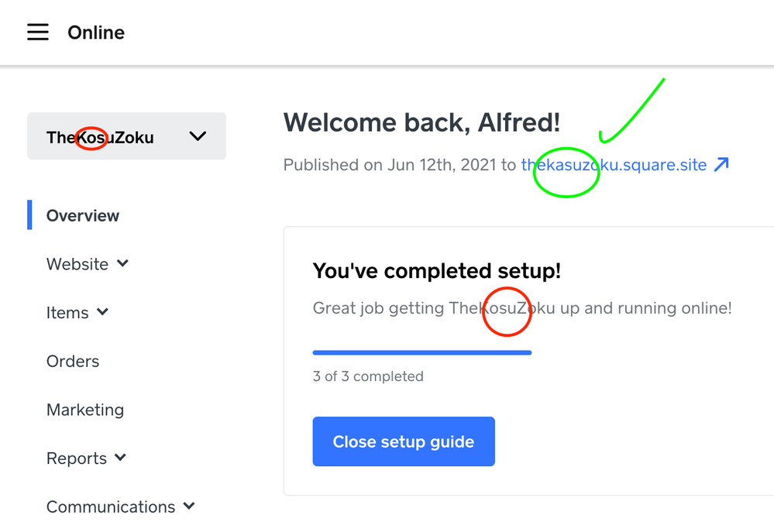
Task: Open the thekasuzoku.square.site link
Action: tap(614, 165)
